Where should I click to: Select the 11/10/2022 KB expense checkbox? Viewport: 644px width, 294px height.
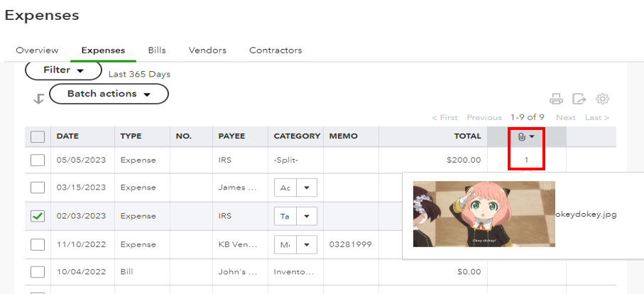[x=38, y=245]
